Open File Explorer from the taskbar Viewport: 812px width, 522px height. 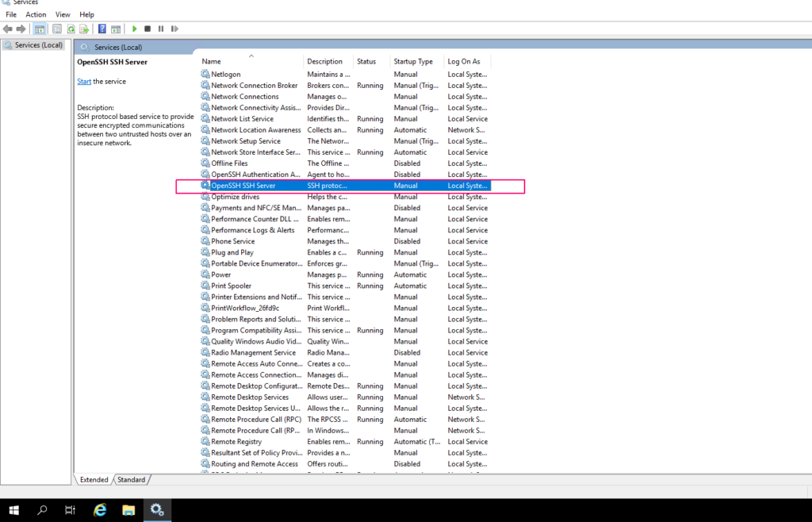(127, 510)
